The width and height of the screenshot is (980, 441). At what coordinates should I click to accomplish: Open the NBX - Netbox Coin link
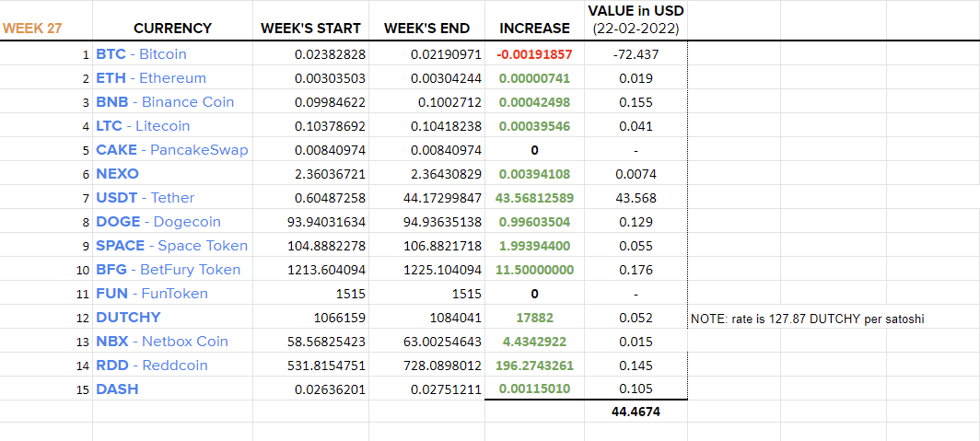[162, 341]
